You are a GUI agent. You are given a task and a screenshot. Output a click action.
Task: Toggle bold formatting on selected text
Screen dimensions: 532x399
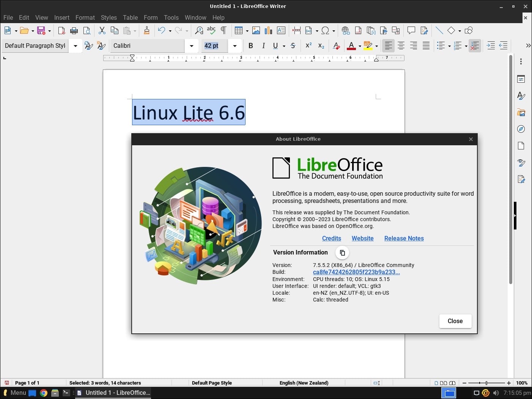250,46
